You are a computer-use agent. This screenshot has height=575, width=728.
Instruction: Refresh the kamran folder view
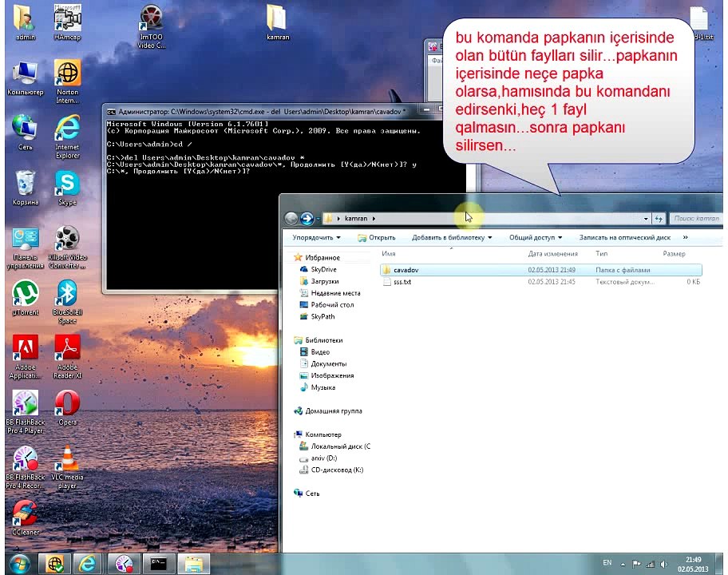659,218
